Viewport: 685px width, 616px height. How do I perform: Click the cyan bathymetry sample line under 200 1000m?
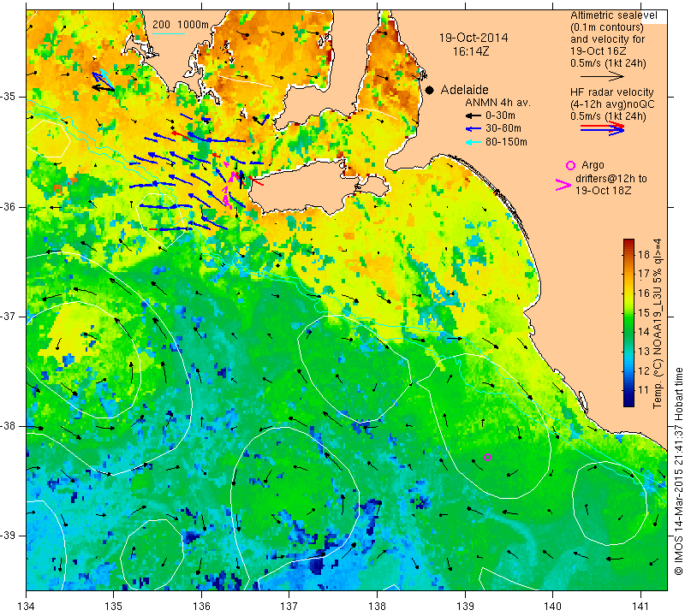point(169,33)
